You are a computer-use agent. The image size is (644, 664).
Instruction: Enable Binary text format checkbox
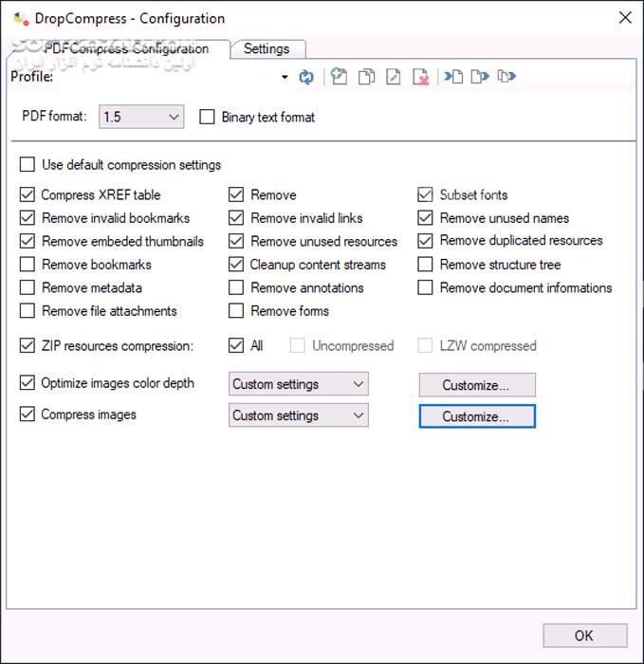point(207,118)
